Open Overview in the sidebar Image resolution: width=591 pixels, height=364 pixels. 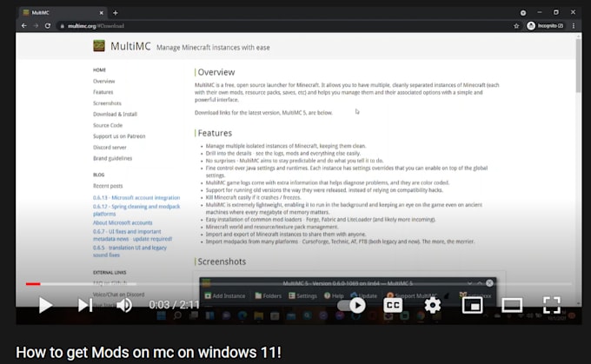104,81
